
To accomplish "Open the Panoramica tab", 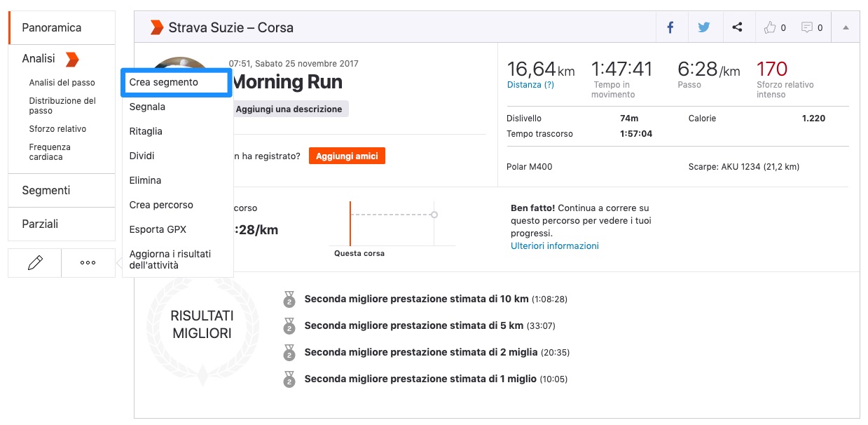I will tap(52, 28).
